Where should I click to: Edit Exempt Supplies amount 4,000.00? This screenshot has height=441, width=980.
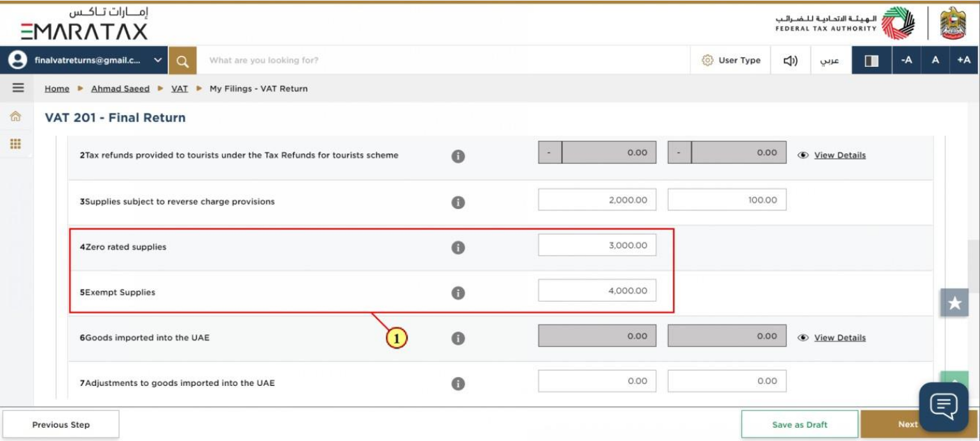pos(597,291)
